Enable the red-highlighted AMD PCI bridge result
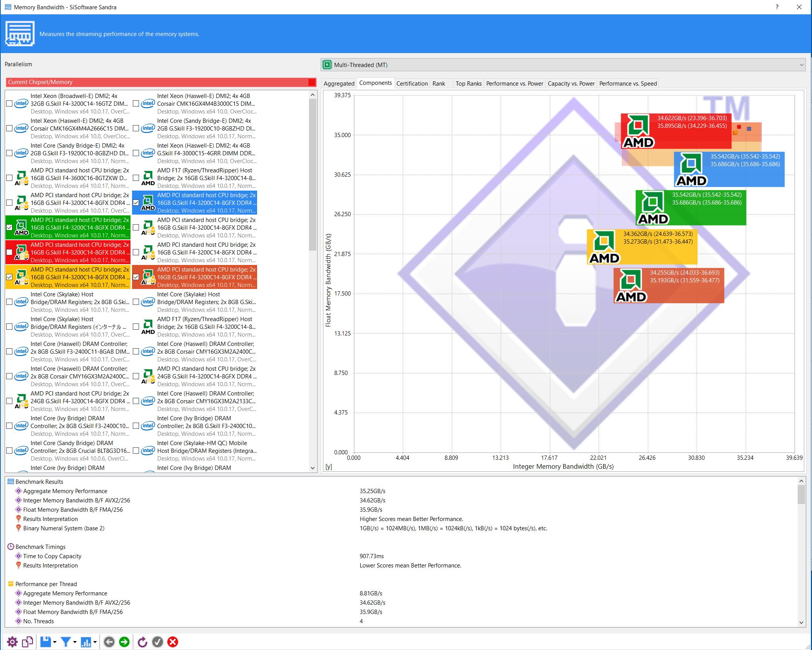812x650 pixels. coord(9,252)
